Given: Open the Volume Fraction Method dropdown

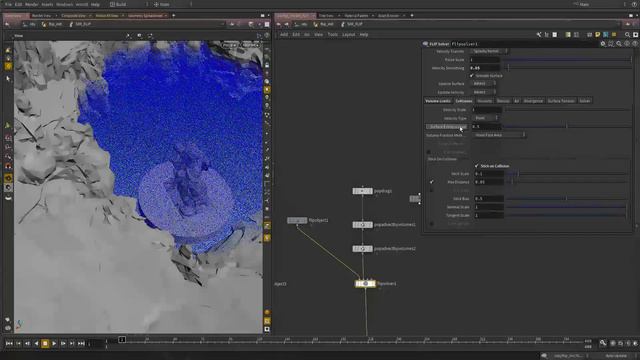Looking at the screenshot, I should [499, 135].
